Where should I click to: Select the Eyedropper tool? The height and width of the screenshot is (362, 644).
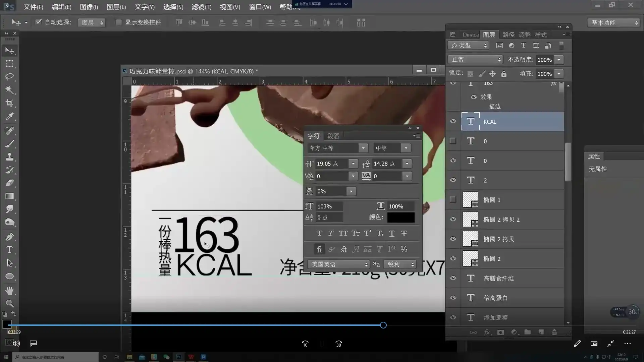(9, 116)
